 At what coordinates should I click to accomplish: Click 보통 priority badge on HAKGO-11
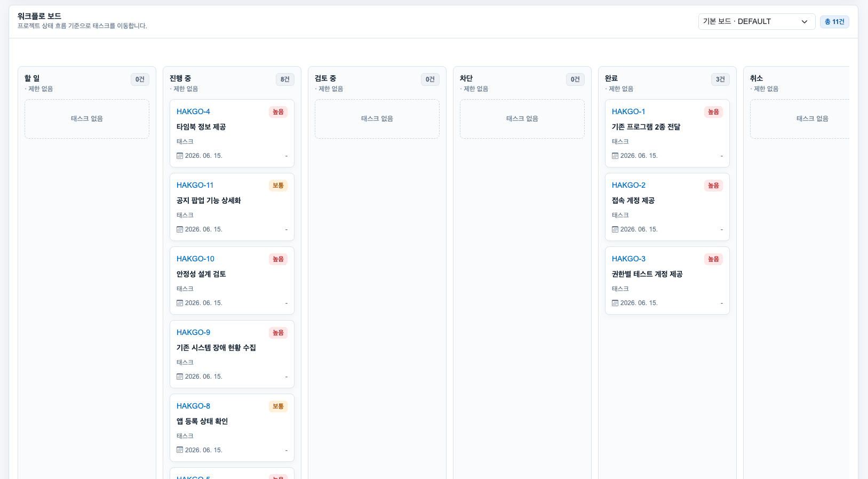(278, 186)
